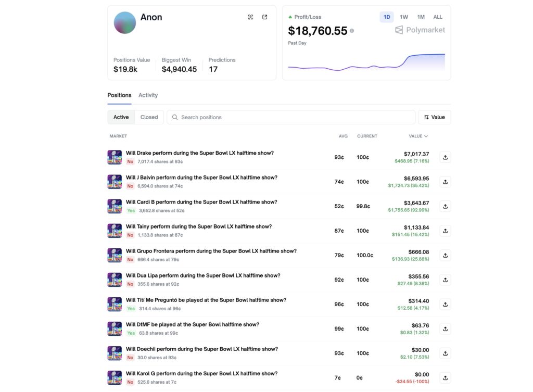Image resolution: width=533 pixels, height=392 pixels.
Task: Switch to the Activity tab
Action: 148,95
